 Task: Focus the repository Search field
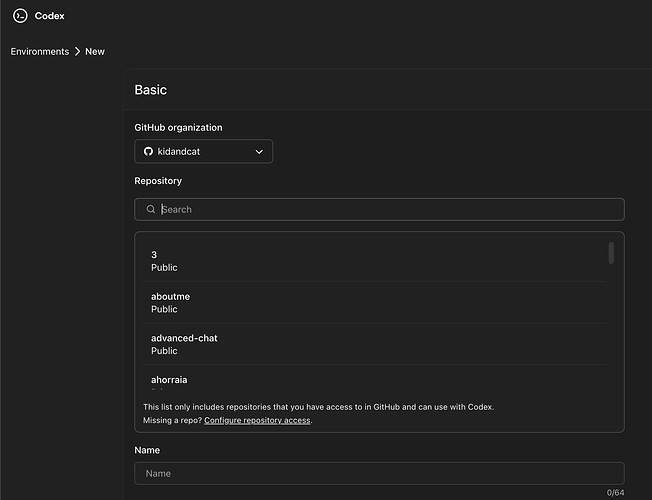[379, 209]
